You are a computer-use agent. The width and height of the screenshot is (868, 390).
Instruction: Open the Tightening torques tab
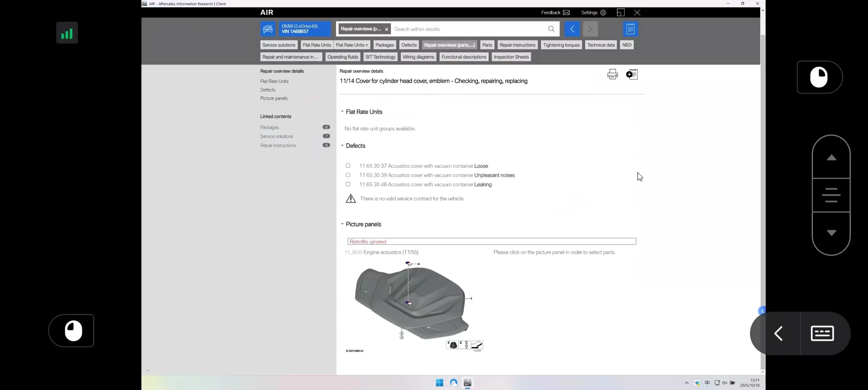click(561, 45)
